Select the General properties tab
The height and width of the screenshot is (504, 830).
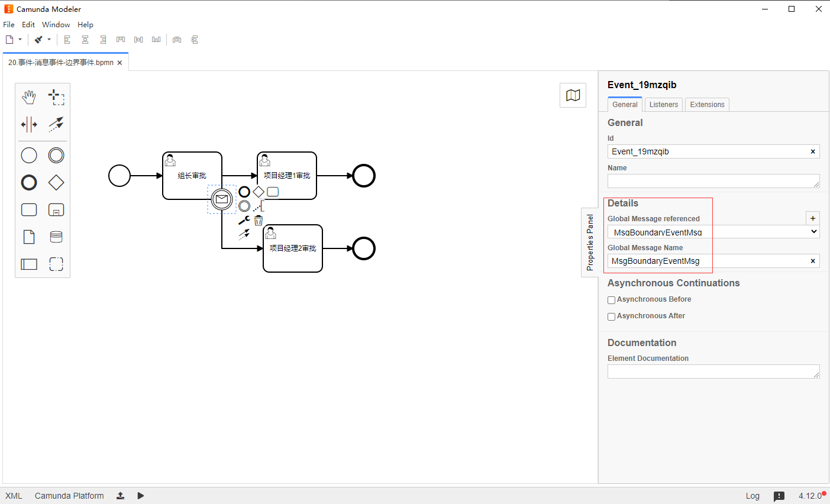click(625, 105)
